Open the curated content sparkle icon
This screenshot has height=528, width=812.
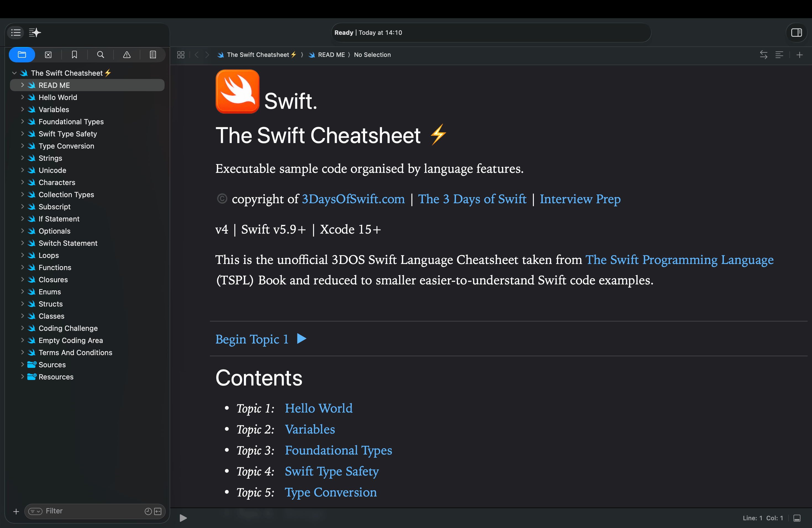[x=35, y=32]
